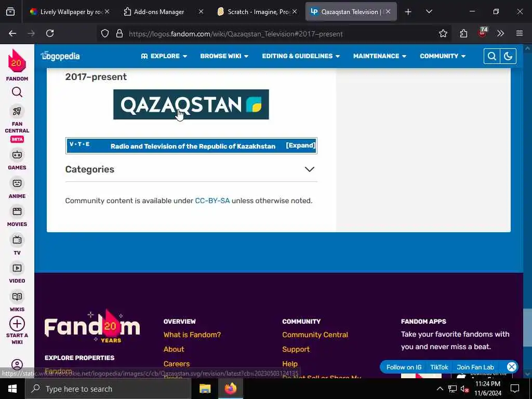The image size is (532, 399).
Task: Open the Games controller icon
Action: (x=17, y=155)
